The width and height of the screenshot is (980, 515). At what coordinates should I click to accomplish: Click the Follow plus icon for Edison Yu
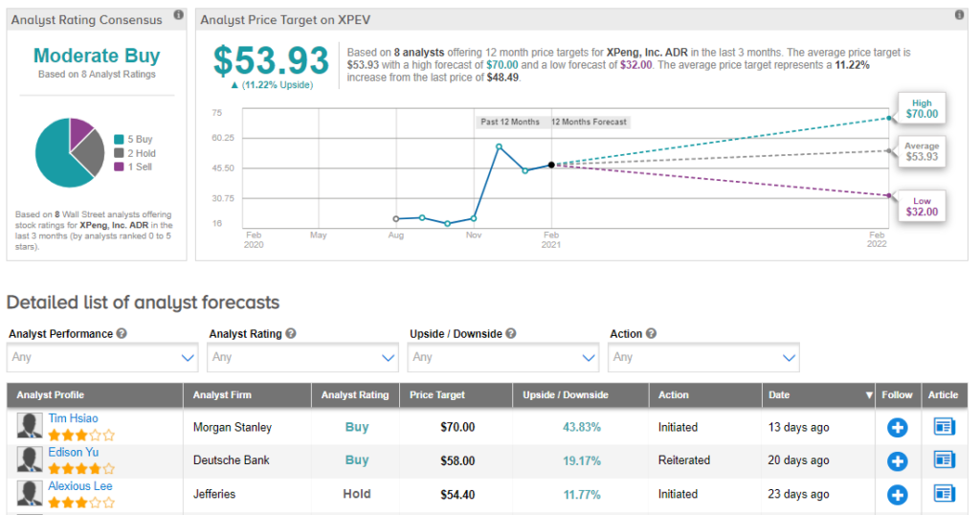(x=897, y=460)
